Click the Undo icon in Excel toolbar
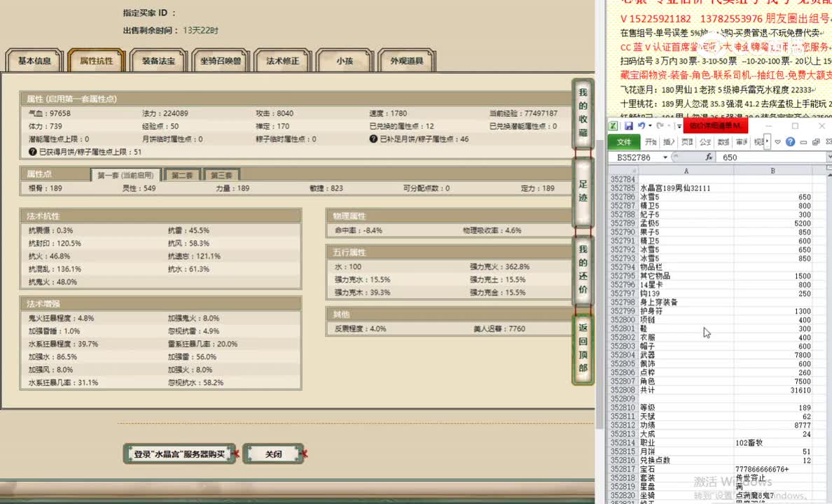This screenshot has width=832, height=504. point(642,126)
